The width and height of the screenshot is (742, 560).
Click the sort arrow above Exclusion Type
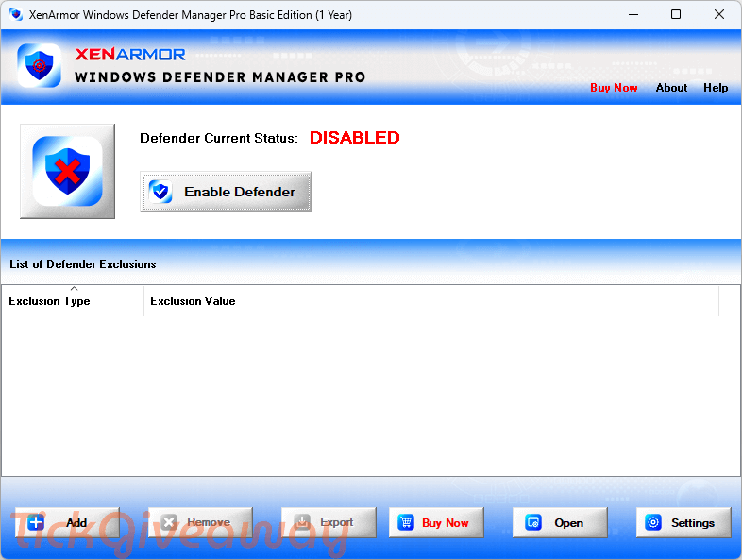click(74, 288)
